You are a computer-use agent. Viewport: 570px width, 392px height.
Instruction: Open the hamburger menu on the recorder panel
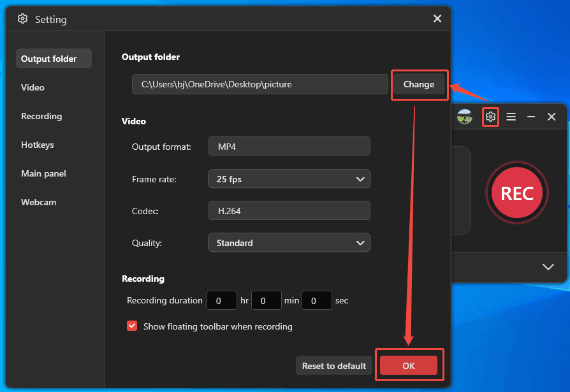(x=511, y=117)
